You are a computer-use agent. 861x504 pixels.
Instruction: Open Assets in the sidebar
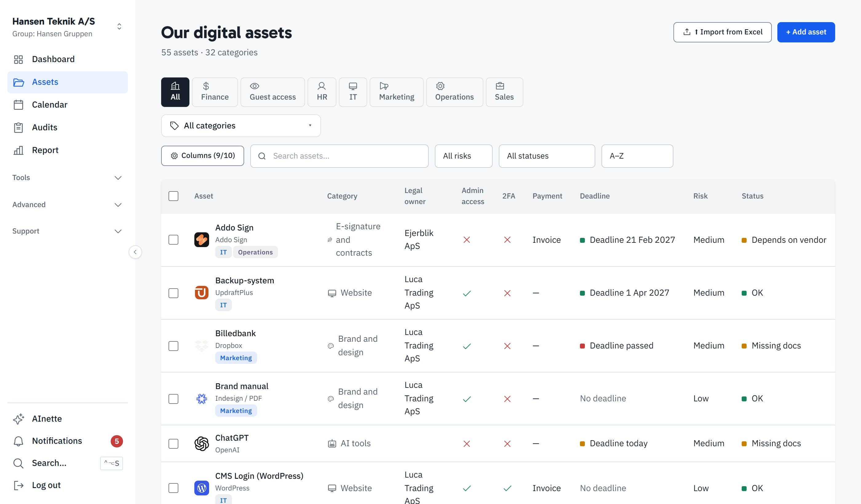click(68, 82)
